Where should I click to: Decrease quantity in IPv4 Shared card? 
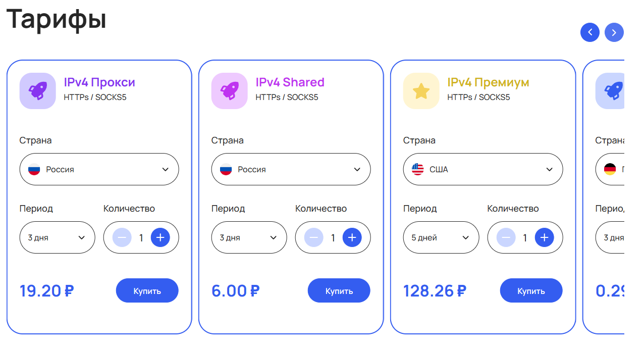(314, 237)
